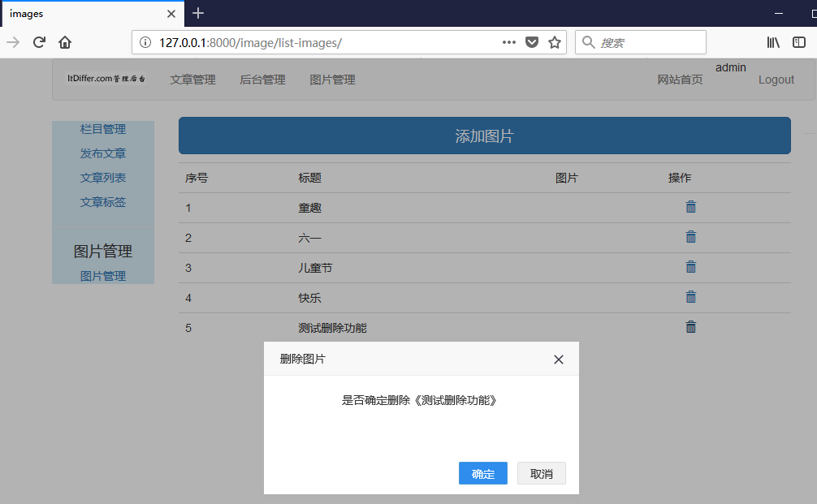The image size is (817, 504).
Task: Click dialog message 是否确定删除《测试删除功能》
Action: coord(419,400)
